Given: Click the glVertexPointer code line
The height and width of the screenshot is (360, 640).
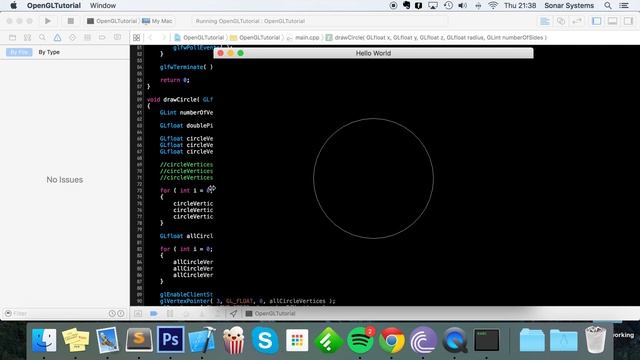Looking at the screenshot, I should tap(247, 301).
